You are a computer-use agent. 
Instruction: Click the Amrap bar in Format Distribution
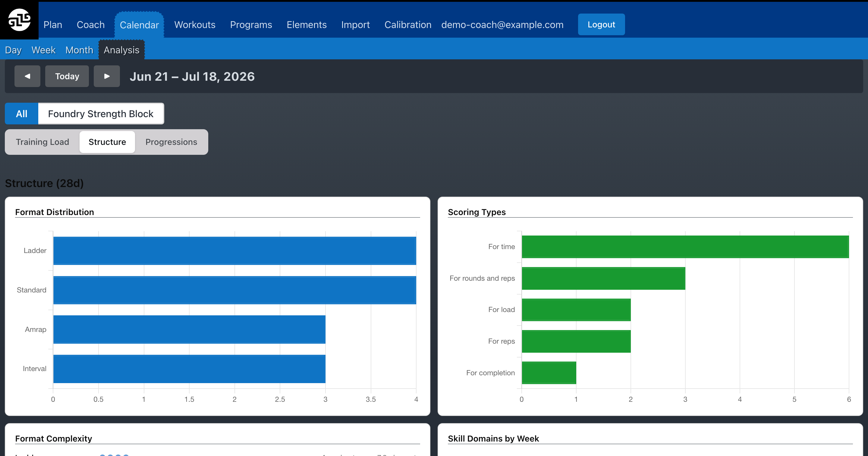[x=189, y=330]
